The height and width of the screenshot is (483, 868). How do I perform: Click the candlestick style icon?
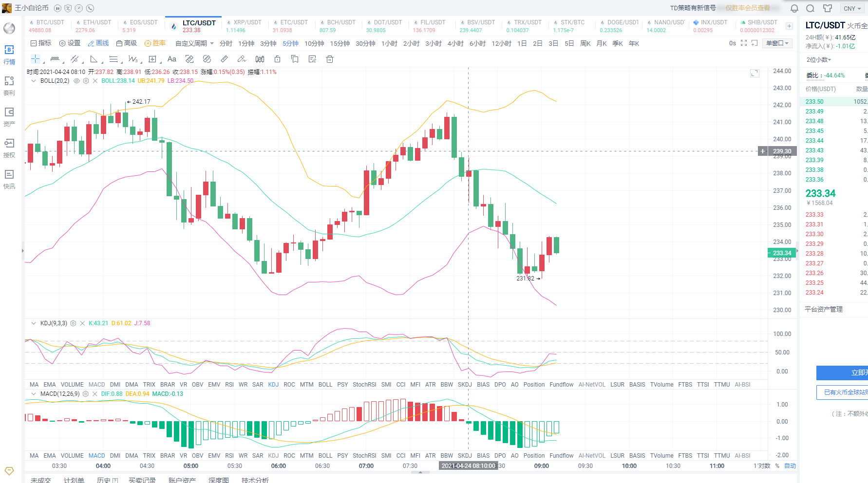point(260,59)
